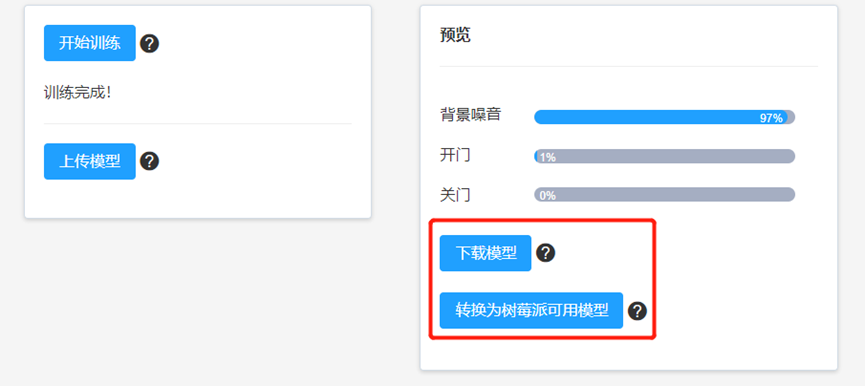
Task: Click the 97% value on the bar
Action: pos(771,118)
